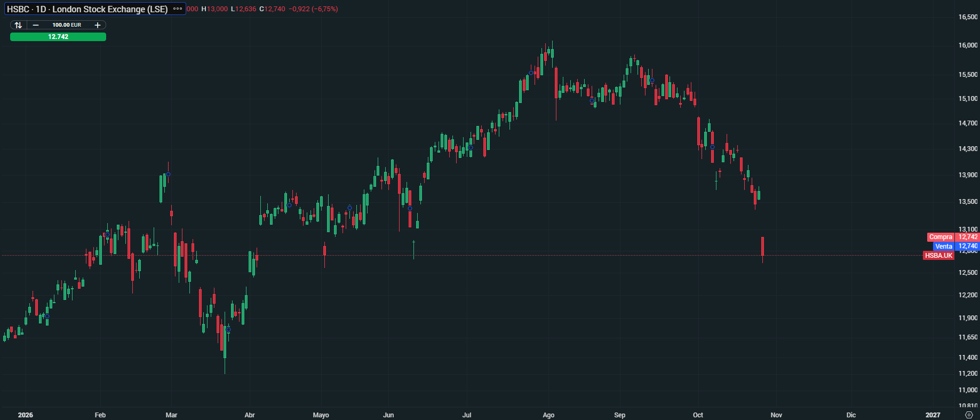The width and height of the screenshot is (980, 420).
Task: Click the Mar label on the time axis
Action: [171, 415]
